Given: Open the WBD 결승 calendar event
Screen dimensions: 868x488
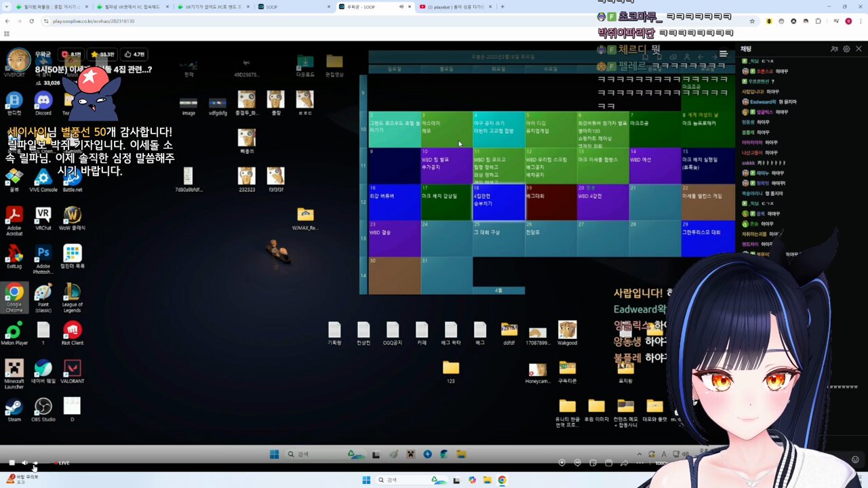Looking at the screenshot, I should click(x=394, y=239).
